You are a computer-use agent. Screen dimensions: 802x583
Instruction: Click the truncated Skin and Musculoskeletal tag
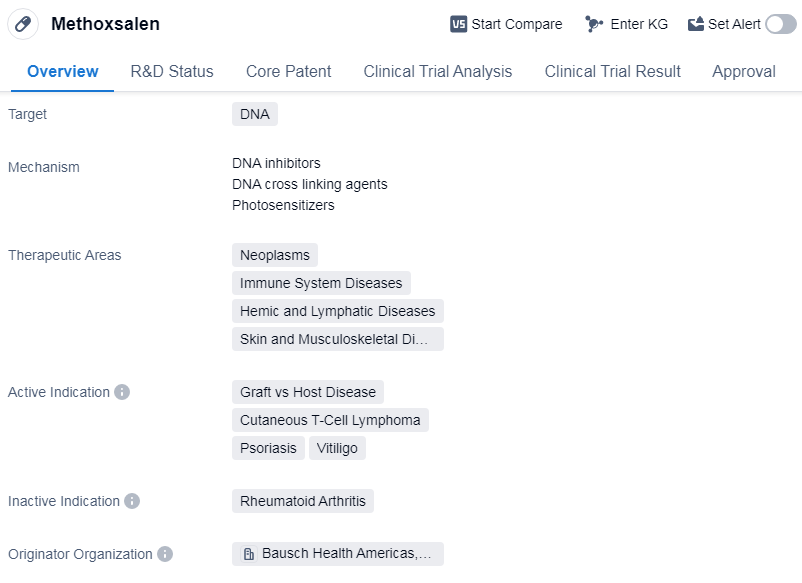click(337, 339)
